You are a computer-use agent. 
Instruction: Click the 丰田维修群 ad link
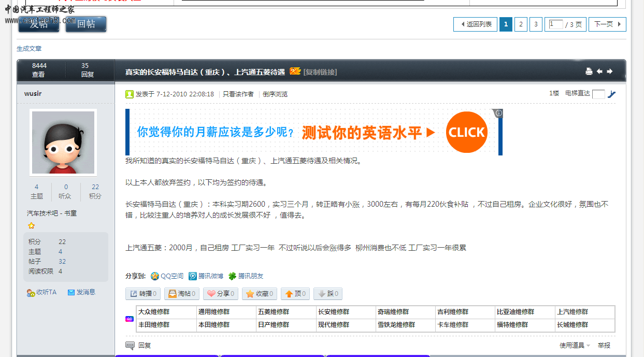click(x=154, y=325)
